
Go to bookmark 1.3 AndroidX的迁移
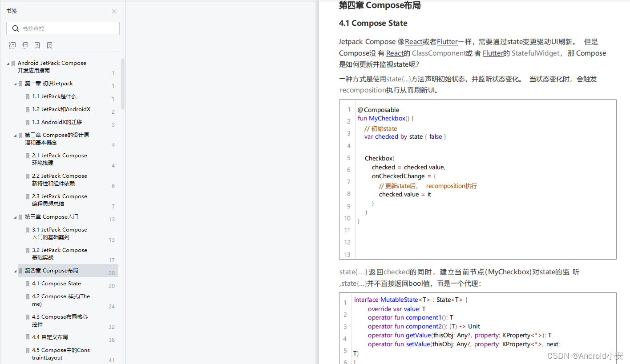[57, 122]
